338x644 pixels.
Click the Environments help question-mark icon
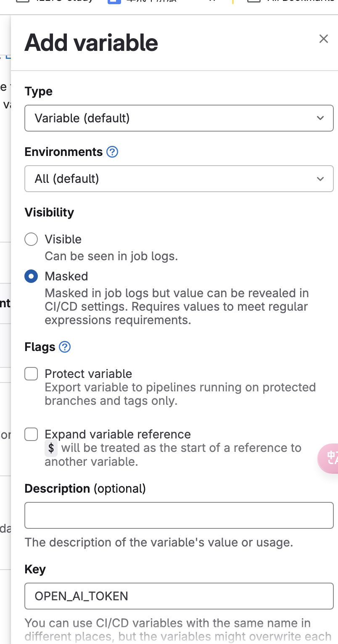[x=112, y=152]
